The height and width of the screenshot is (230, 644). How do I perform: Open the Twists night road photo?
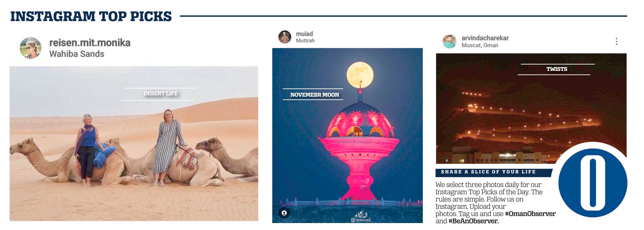(531, 108)
